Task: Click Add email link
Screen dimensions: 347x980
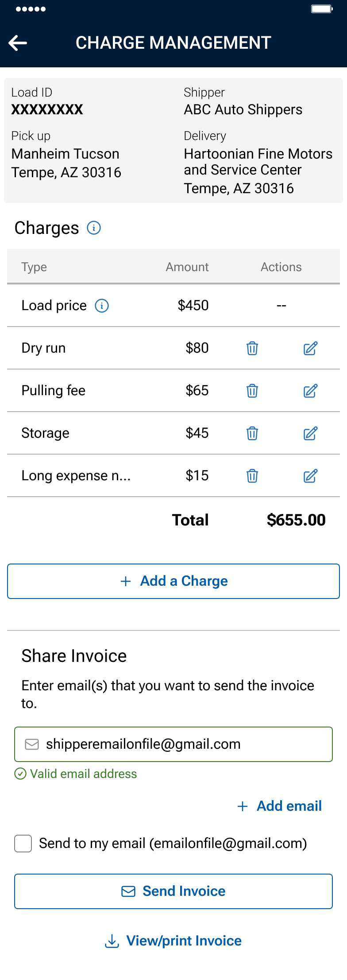Action: [x=280, y=806]
